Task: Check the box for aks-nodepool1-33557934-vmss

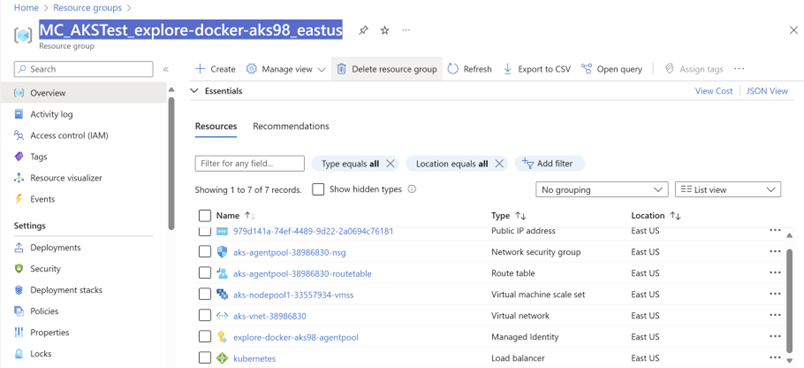Action: (x=205, y=294)
